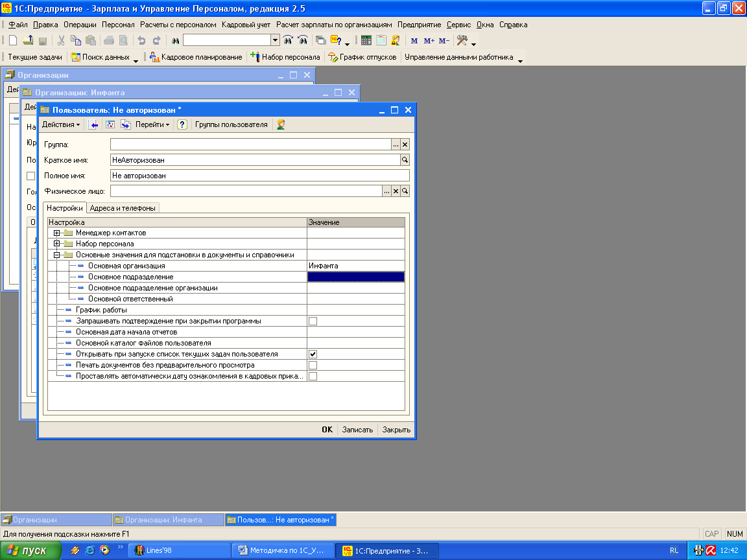The height and width of the screenshot is (560, 747).
Task: Open the Кадровый учет menu
Action: (246, 25)
